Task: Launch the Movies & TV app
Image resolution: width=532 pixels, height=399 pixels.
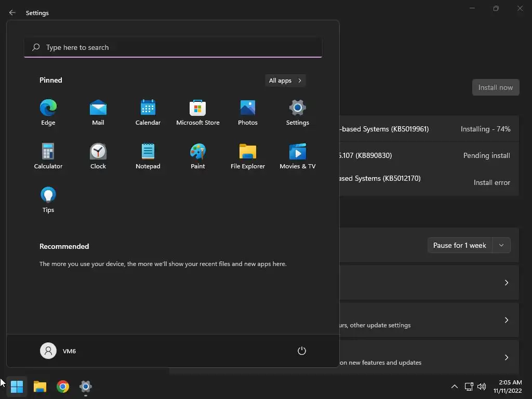Action: (x=298, y=156)
